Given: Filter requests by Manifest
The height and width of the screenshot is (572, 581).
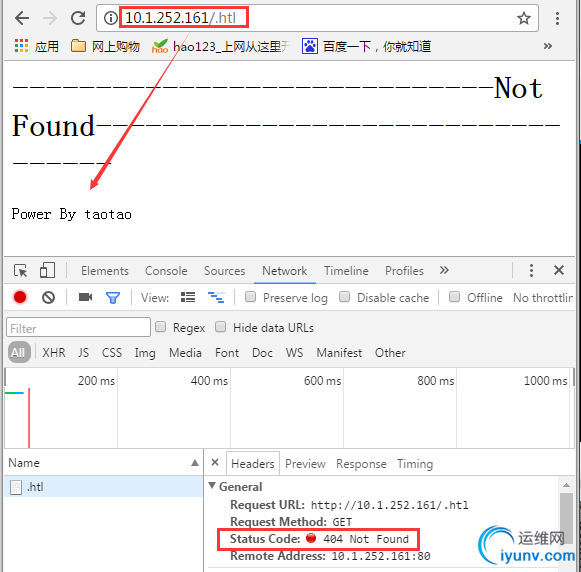Looking at the screenshot, I should pyautogui.click(x=339, y=352).
